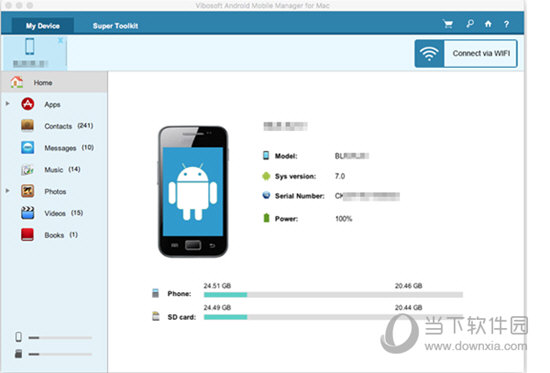Click the blurred device name heading
The height and width of the screenshot is (373, 550).
(285, 126)
